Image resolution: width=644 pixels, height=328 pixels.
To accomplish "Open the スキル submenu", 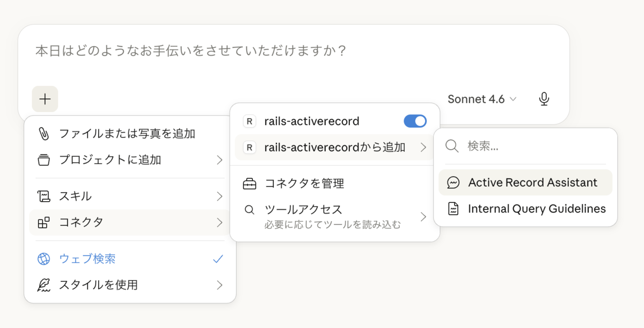I will click(130, 196).
